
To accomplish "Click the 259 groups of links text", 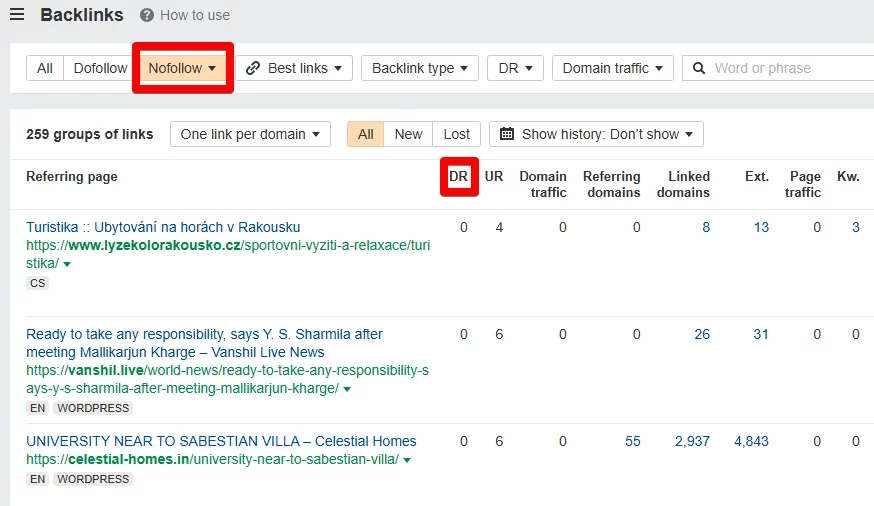I will coord(90,134).
